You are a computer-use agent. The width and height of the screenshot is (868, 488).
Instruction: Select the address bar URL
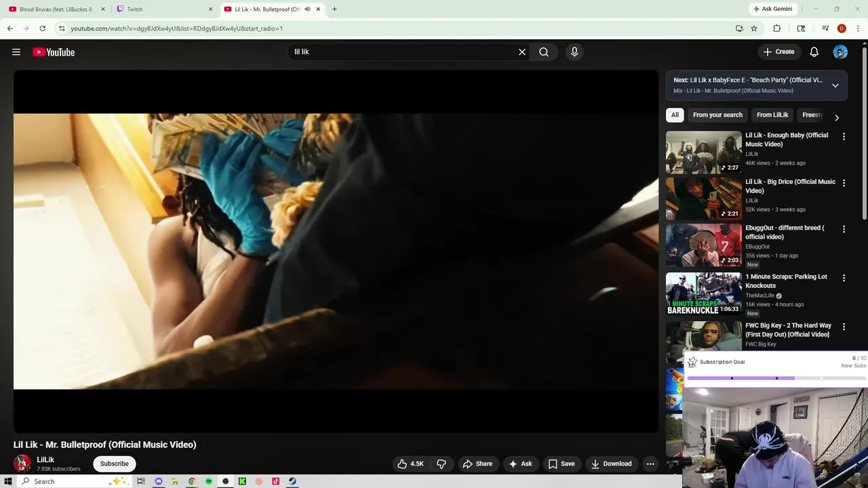click(176, 28)
